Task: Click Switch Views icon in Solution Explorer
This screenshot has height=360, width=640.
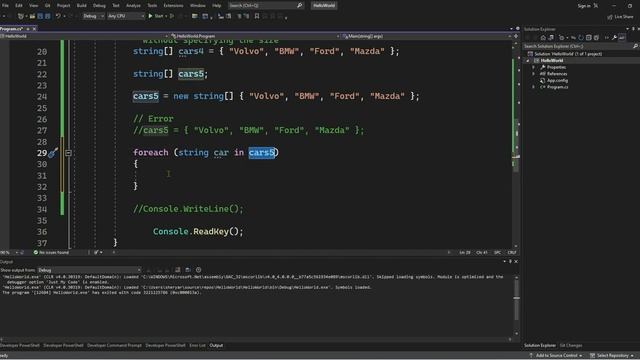Action: point(551,38)
